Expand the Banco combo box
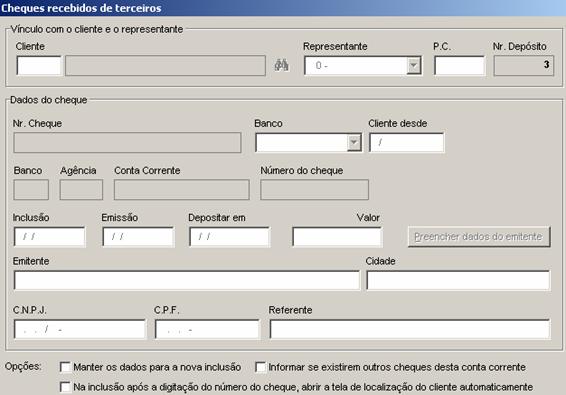This screenshot has height=395, width=566. point(354,142)
